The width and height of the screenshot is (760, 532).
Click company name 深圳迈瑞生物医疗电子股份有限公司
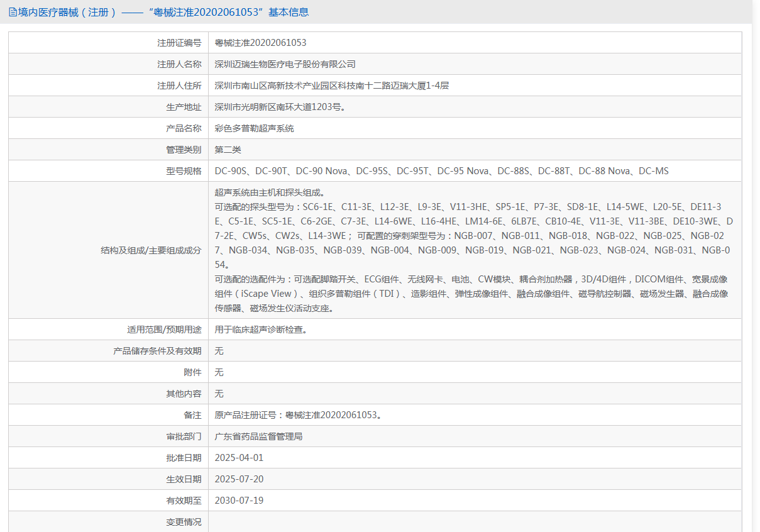(x=285, y=64)
